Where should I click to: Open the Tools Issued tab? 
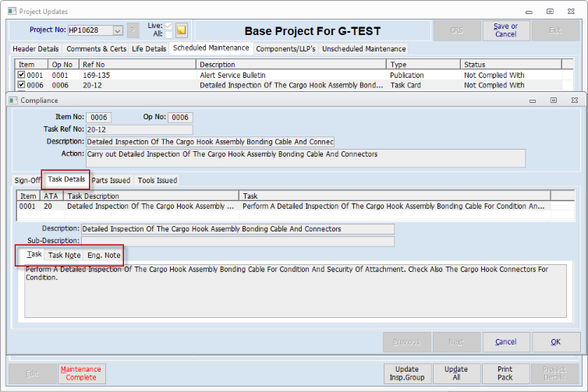pos(157,180)
